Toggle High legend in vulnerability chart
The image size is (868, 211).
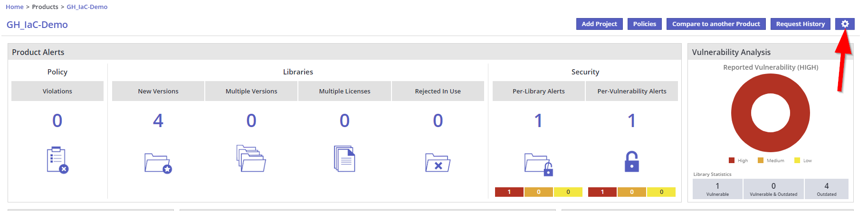tap(732, 160)
